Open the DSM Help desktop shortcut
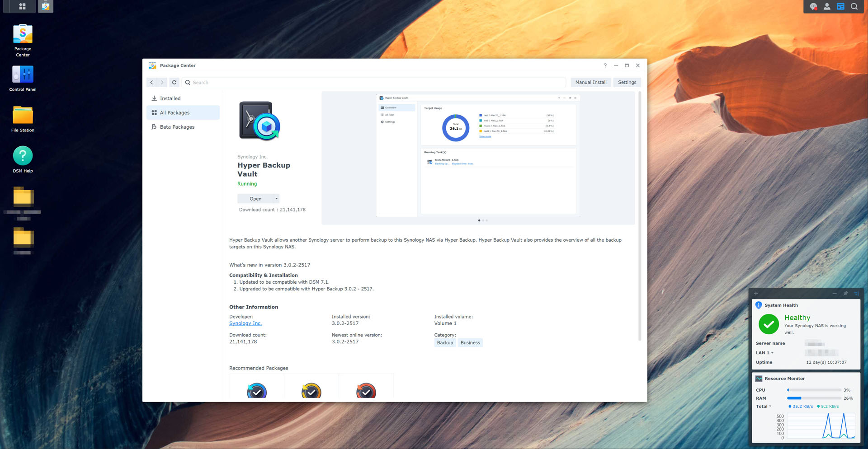This screenshot has height=449, width=868. pos(23,159)
